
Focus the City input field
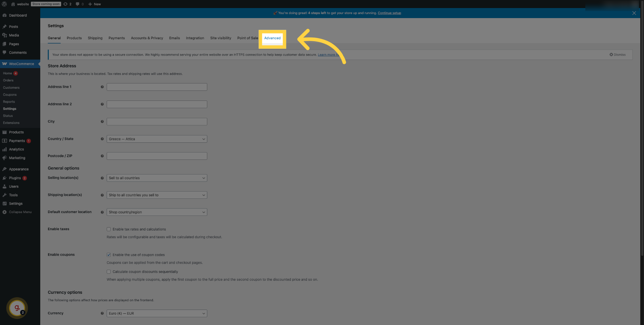point(157,122)
